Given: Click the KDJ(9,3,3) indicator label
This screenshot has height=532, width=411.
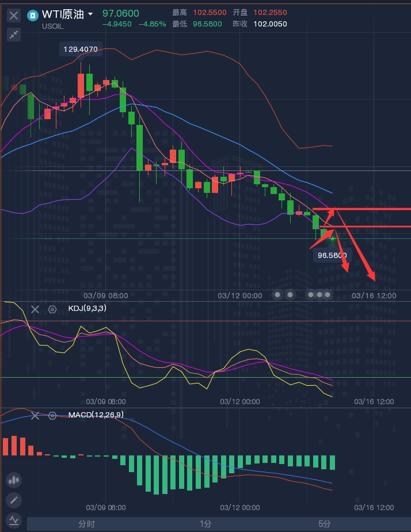Looking at the screenshot, I should (87, 308).
